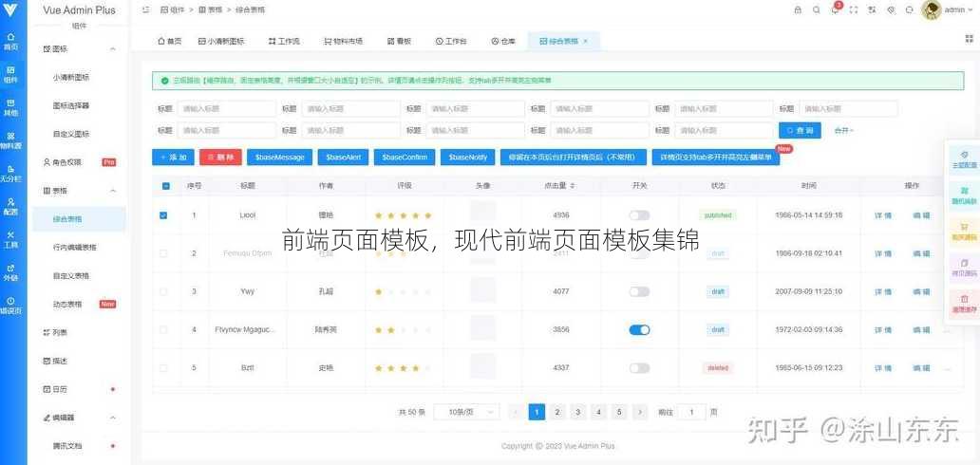Set row 4 rating to its fifth star

click(x=427, y=330)
